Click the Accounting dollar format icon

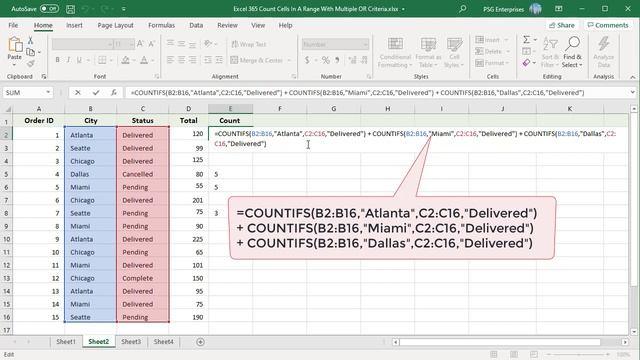[x=307, y=60]
